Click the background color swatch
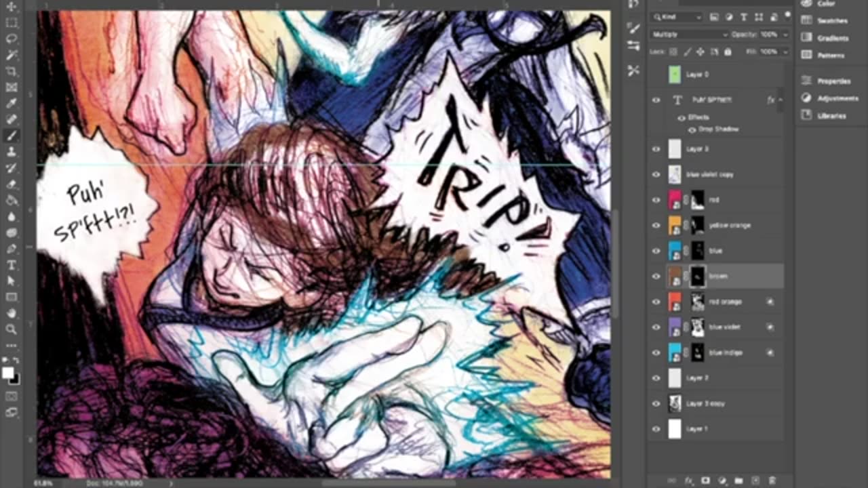 [15, 379]
